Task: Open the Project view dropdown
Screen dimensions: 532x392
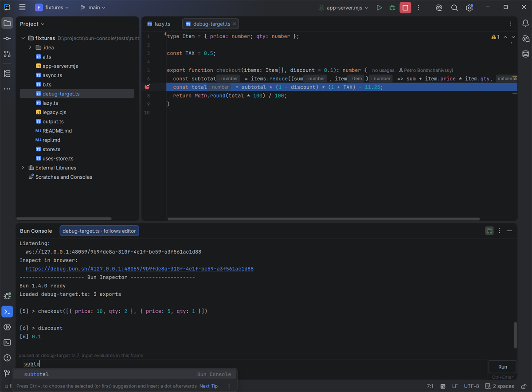Action: (x=32, y=24)
